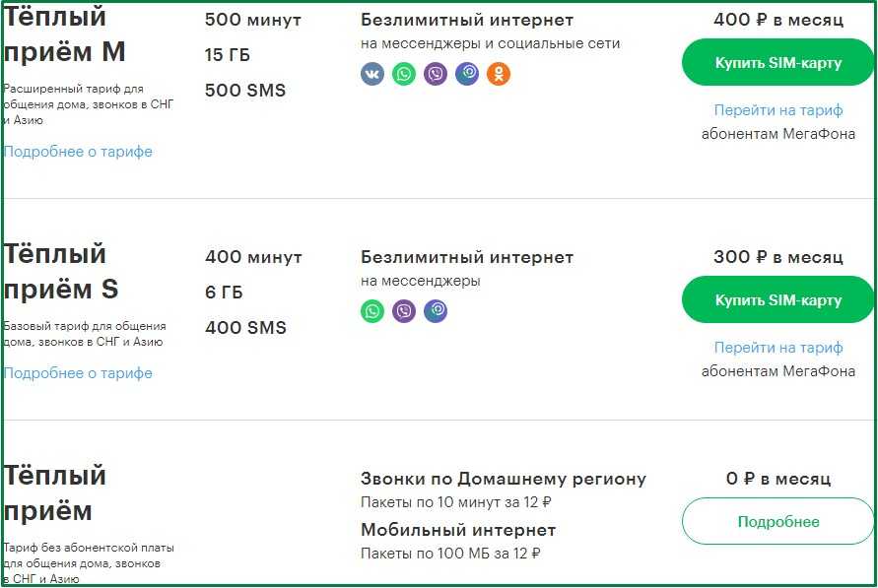Click Перейти на тариф under 300 ₽
The width and height of the screenshot is (878, 588).
click(x=778, y=348)
